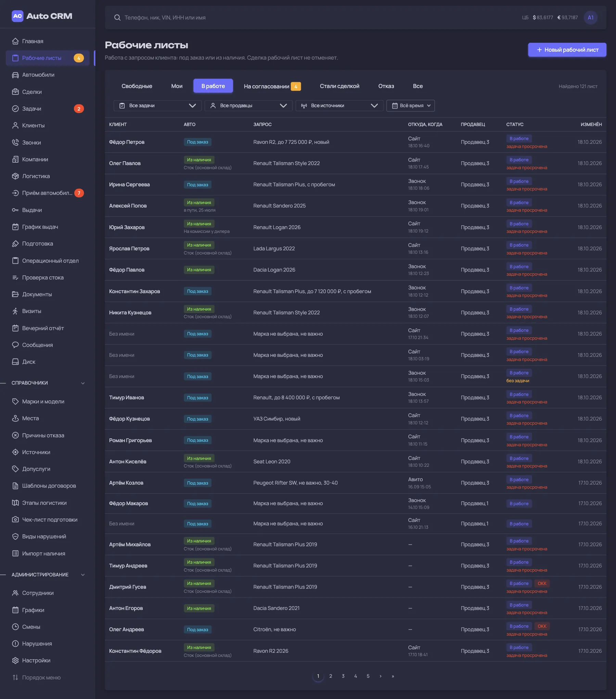
Task: Show the Отказ tab
Action: 386,86
